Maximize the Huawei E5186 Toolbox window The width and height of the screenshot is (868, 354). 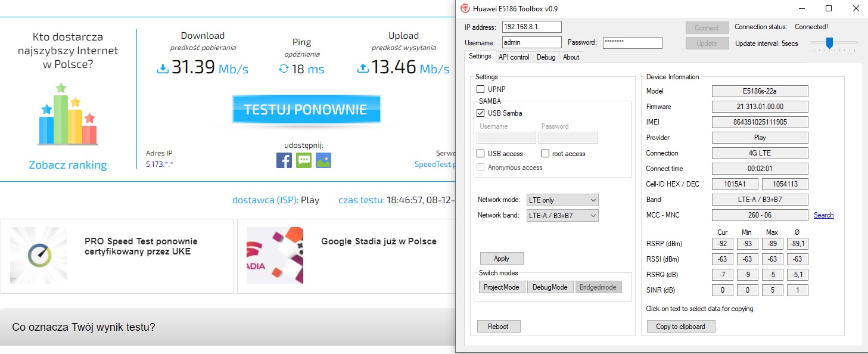829,8
